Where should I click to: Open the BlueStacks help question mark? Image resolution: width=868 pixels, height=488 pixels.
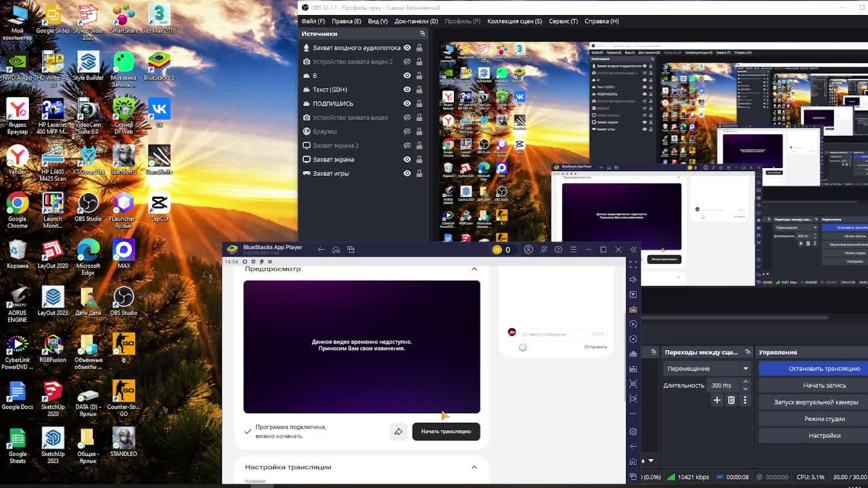point(558,249)
